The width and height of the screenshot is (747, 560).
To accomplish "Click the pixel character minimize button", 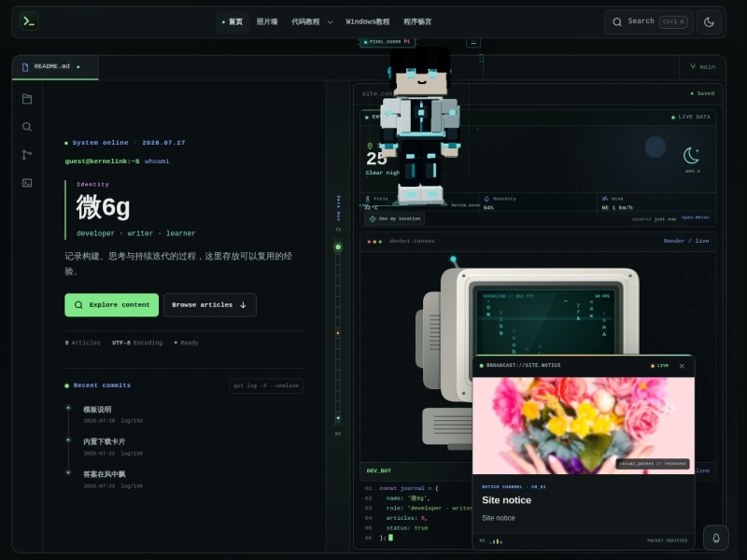I will 473,42.
